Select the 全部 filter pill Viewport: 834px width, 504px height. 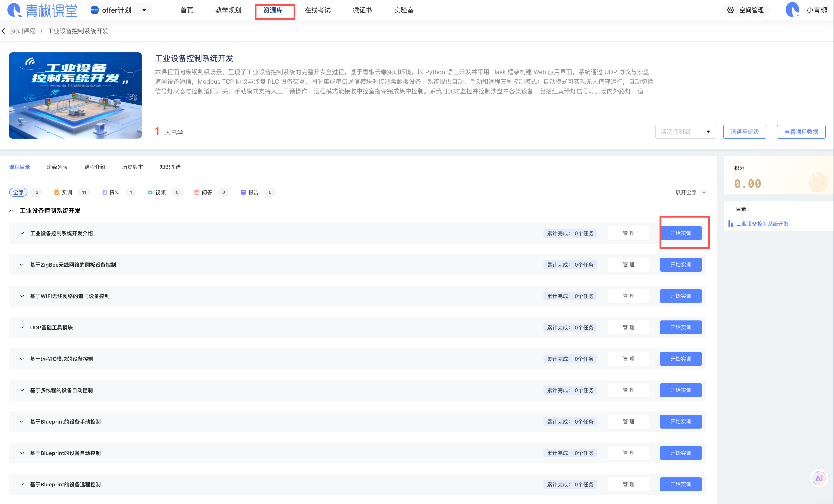[18, 192]
